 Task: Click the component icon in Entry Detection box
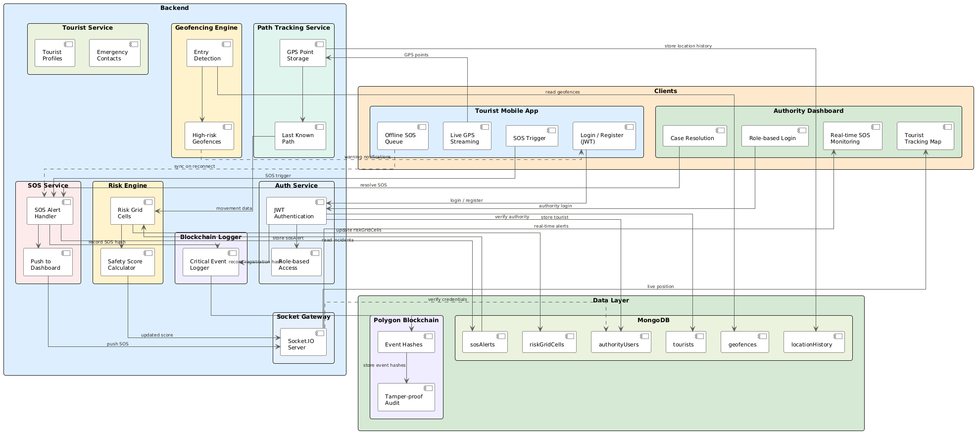pos(226,45)
